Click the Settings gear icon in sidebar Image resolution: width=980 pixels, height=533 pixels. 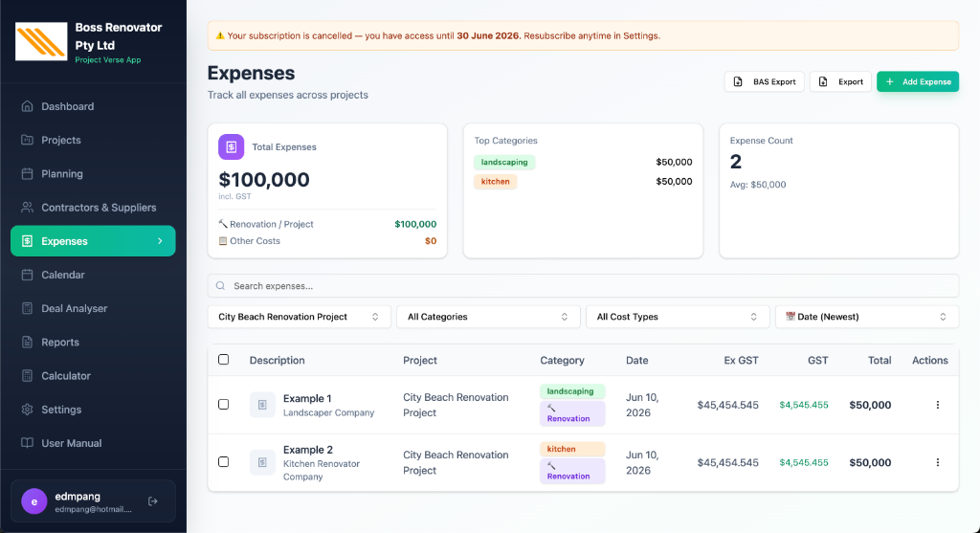coord(27,410)
